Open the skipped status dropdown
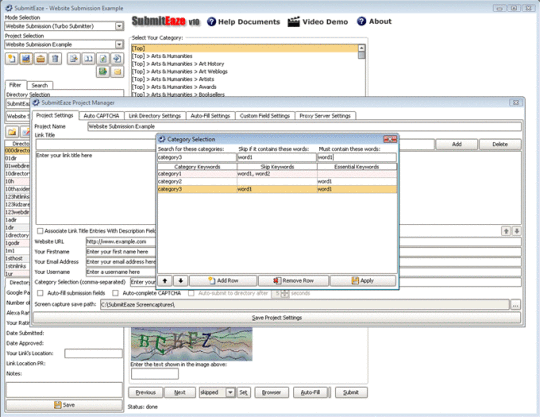 point(230,393)
